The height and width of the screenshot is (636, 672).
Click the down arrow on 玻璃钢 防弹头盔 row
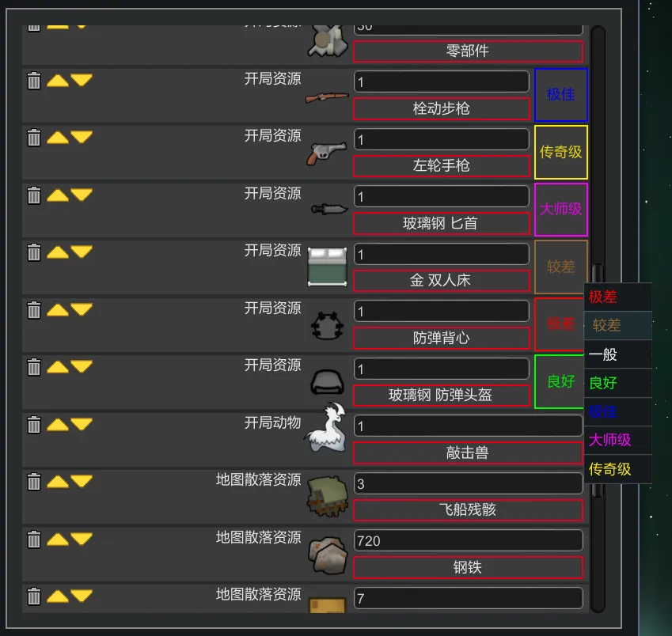pos(82,366)
